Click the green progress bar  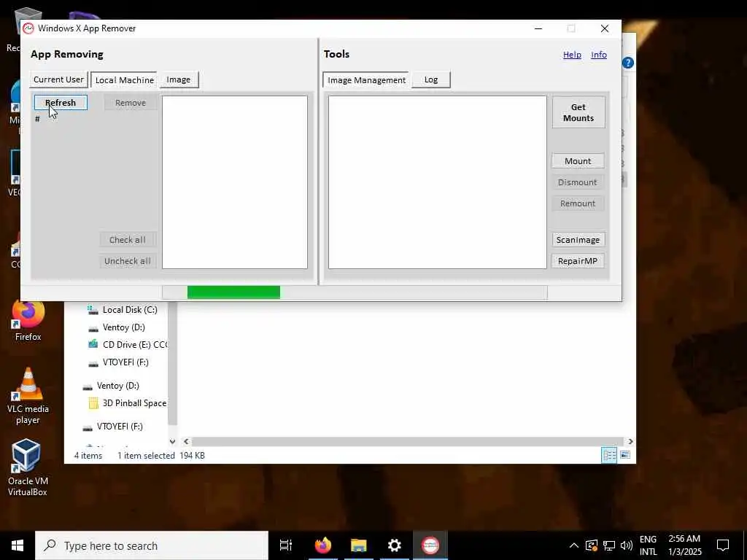[233, 292]
